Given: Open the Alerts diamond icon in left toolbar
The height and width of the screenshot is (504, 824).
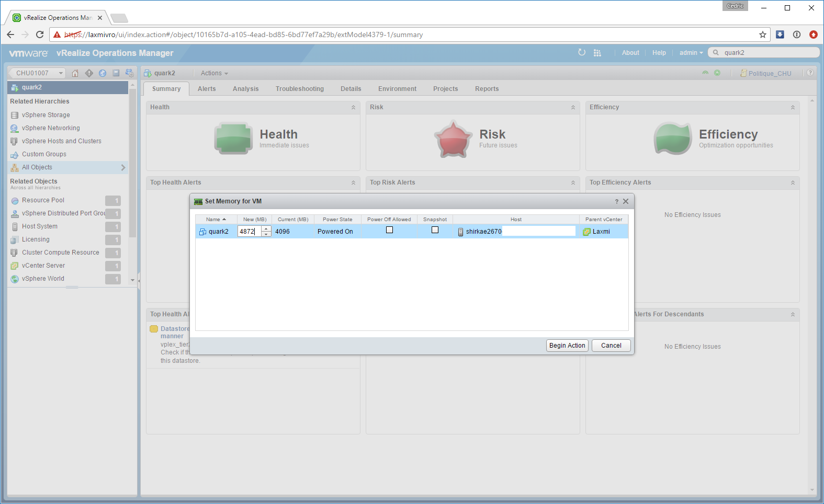Looking at the screenshot, I should pyautogui.click(x=89, y=73).
